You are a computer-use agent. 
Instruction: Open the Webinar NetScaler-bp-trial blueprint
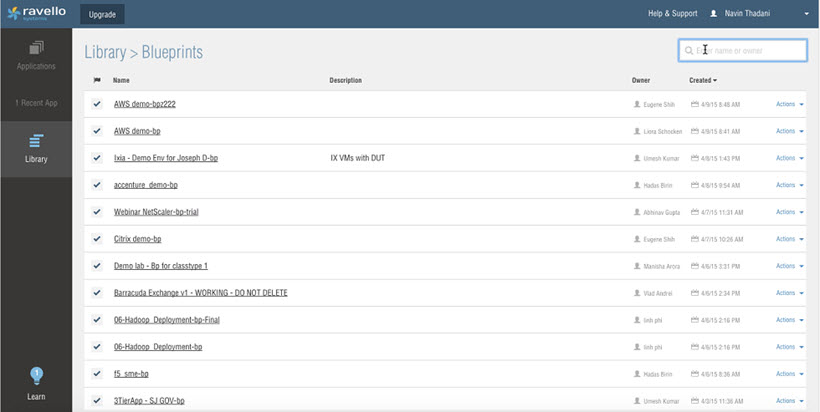click(x=156, y=212)
